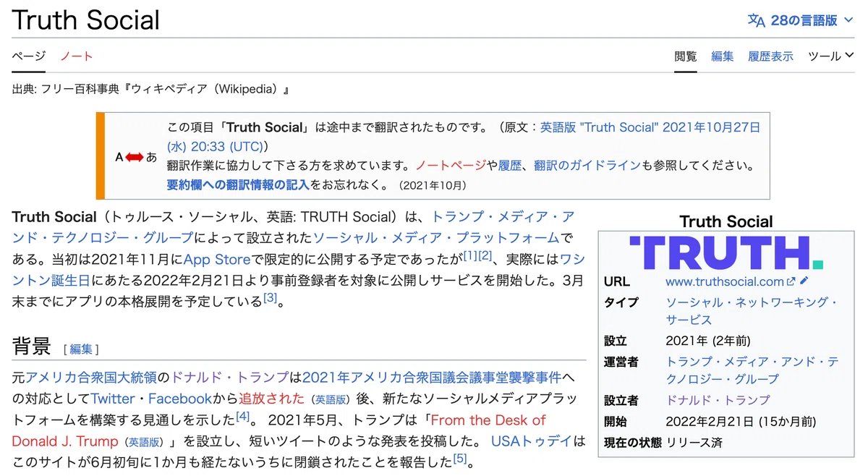Image resolution: width=868 pixels, height=476 pixels.
Task: Expand the ツール tools menu
Action: (830, 56)
